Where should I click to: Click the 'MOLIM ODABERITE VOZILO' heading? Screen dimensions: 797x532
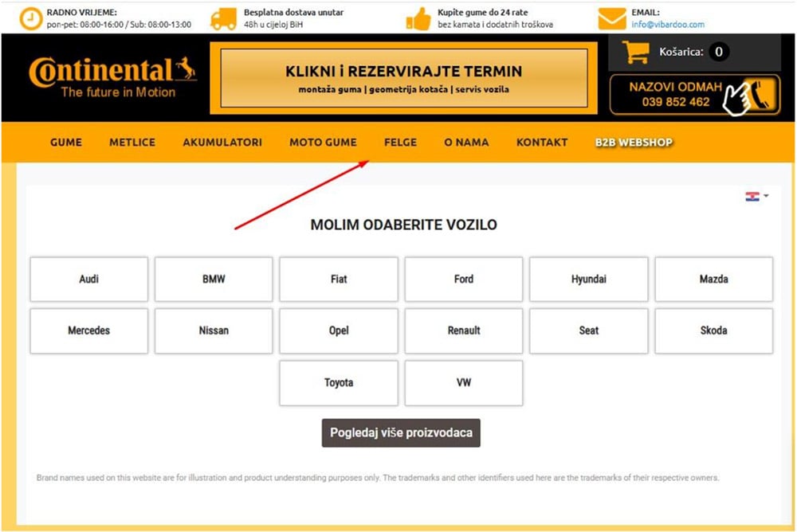[404, 225]
